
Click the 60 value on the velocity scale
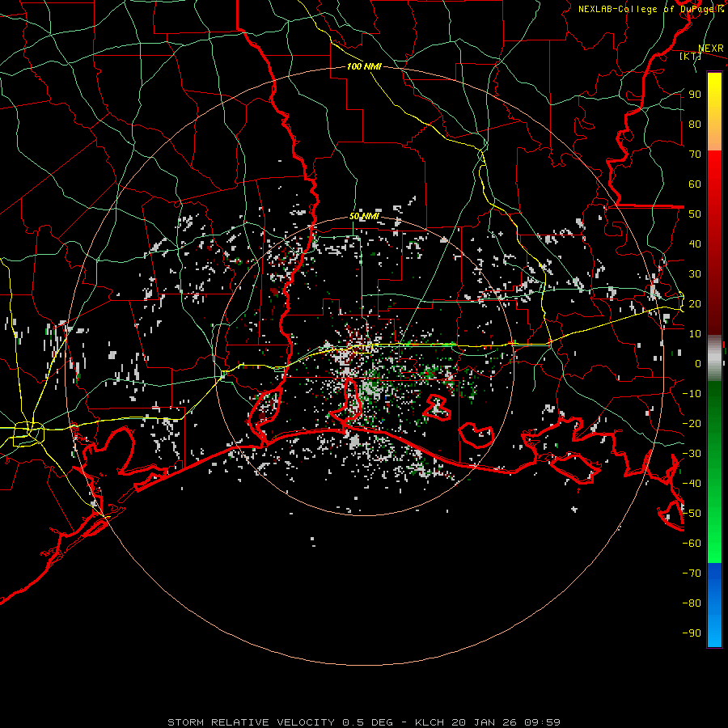coord(695,184)
